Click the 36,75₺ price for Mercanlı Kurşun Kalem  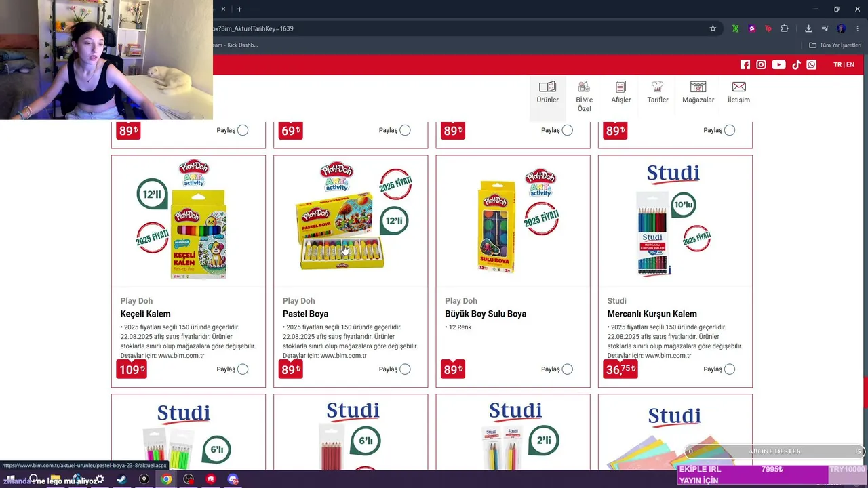pos(620,369)
